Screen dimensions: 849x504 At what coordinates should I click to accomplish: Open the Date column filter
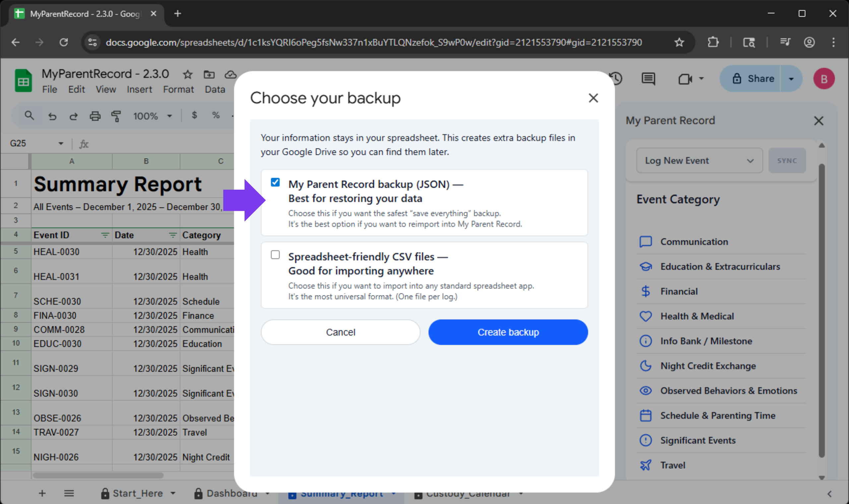[173, 235]
